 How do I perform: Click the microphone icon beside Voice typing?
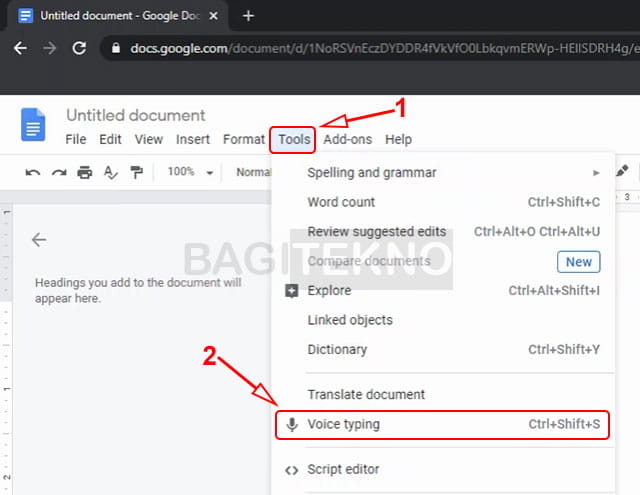tap(291, 424)
